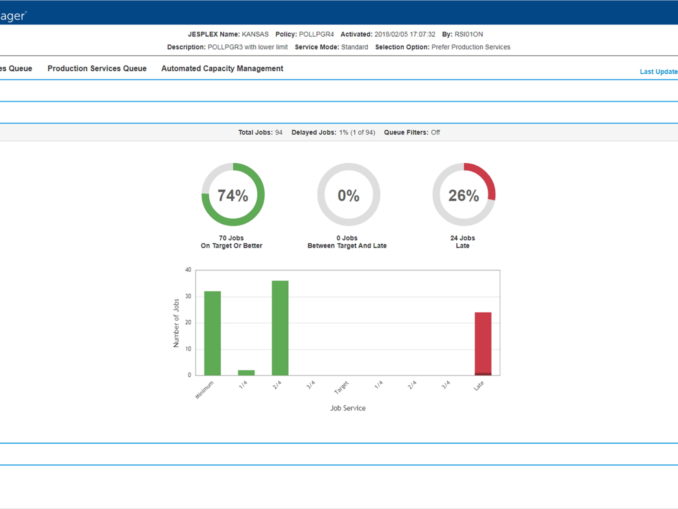Click the green Minimum bar in chart

click(212, 333)
